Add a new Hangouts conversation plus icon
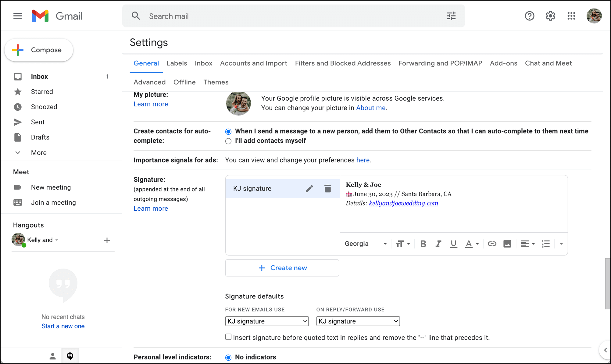The height and width of the screenshot is (364, 611). tap(107, 240)
